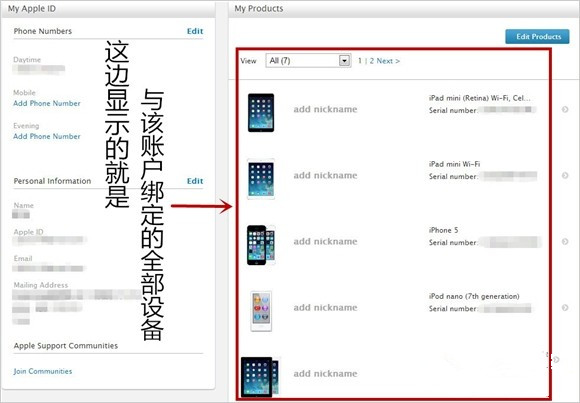Click the Next > pagination link
This screenshot has width=580, height=403.
(388, 61)
